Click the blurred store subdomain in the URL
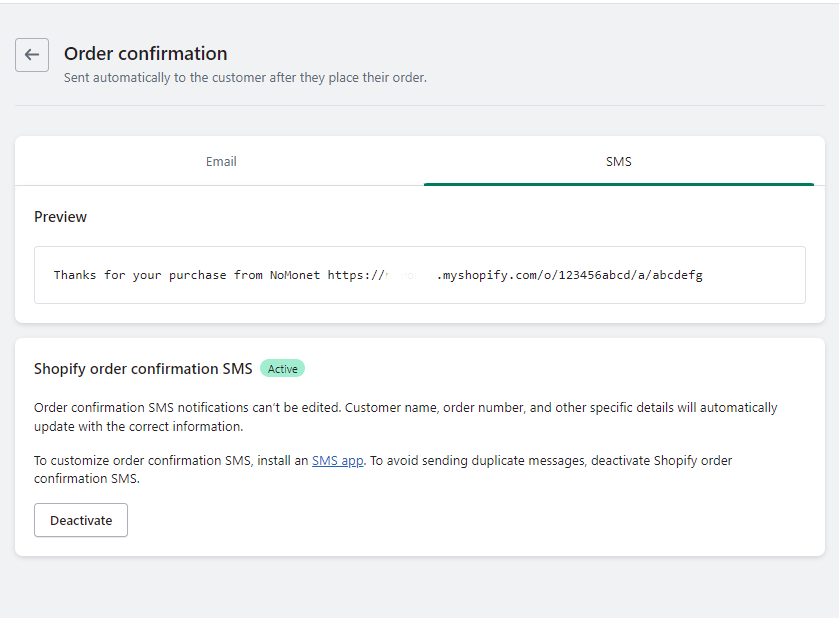This screenshot has height=618, width=839. click(x=410, y=275)
